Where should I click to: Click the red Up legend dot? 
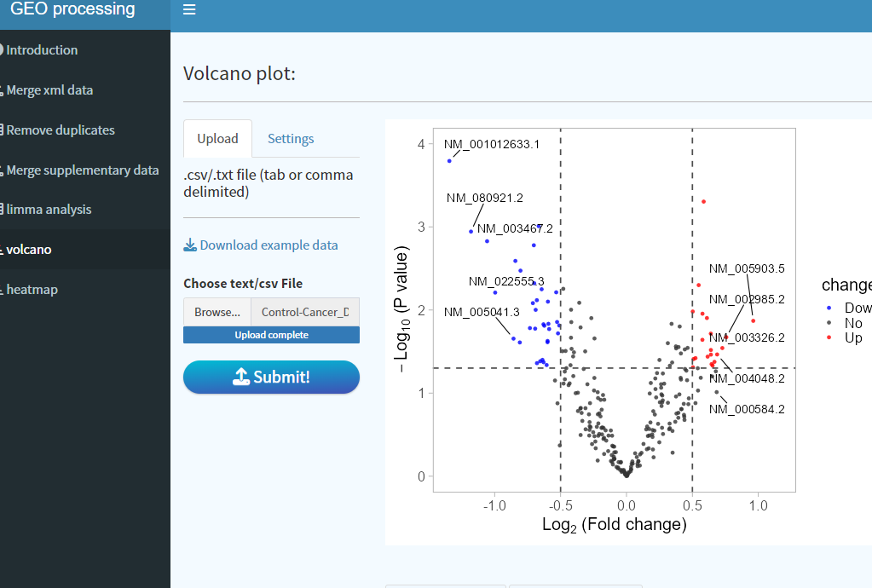[829, 337]
